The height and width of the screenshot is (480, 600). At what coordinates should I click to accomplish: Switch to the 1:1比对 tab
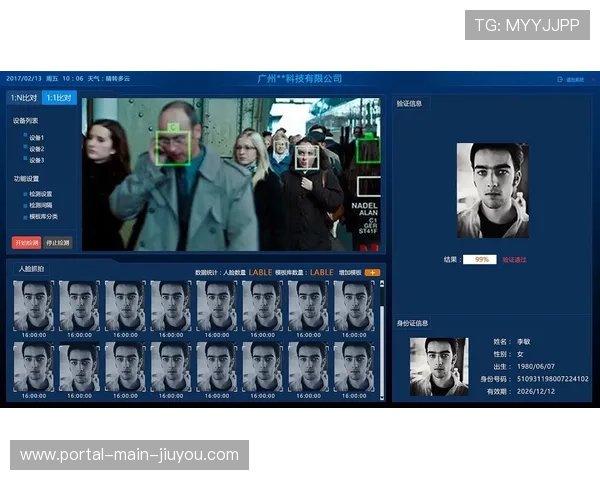click(x=60, y=98)
